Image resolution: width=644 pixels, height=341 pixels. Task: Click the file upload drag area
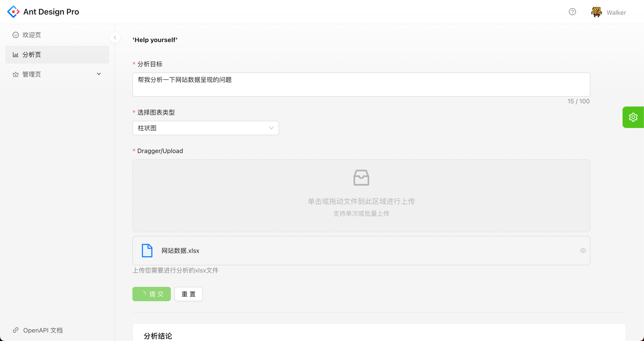click(361, 196)
